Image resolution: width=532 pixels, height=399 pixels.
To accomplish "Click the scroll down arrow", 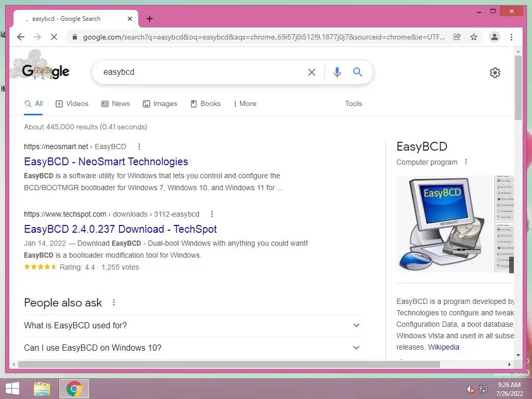I will pyautogui.click(x=518, y=355).
